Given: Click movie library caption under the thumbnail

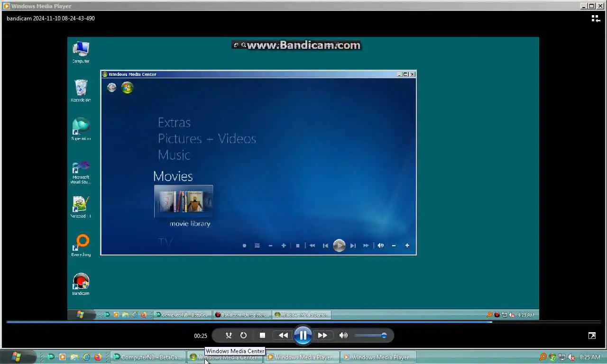Looking at the screenshot, I should 190,224.
